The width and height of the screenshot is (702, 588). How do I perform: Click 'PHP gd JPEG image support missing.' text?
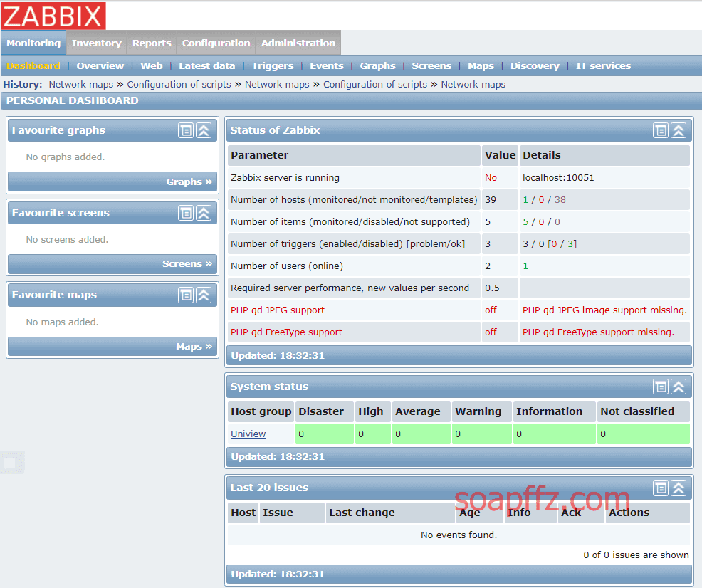click(x=604, y=310)
